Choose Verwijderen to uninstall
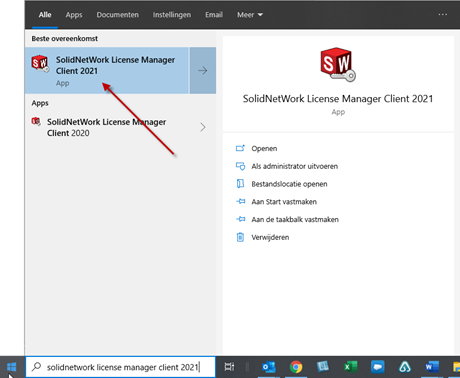 click(x=270, y=237)
